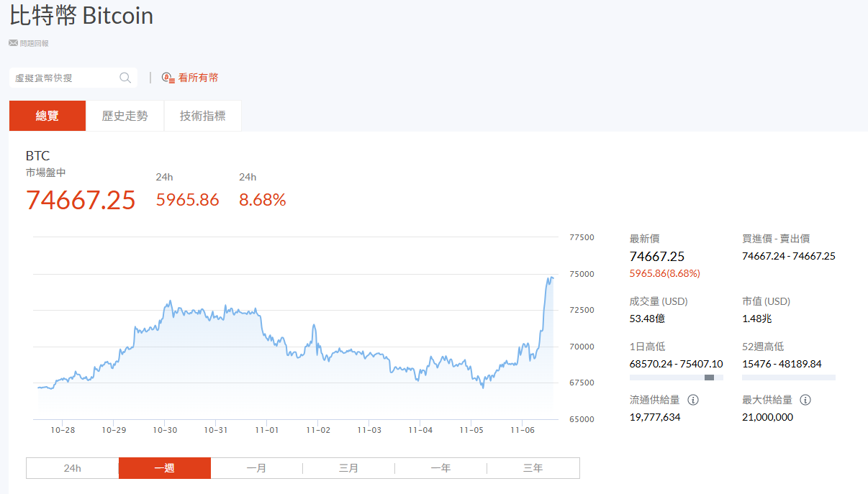Click the 最新價 label
The width and height of the screenshot is (868, 494).
[x=645, y=239]
